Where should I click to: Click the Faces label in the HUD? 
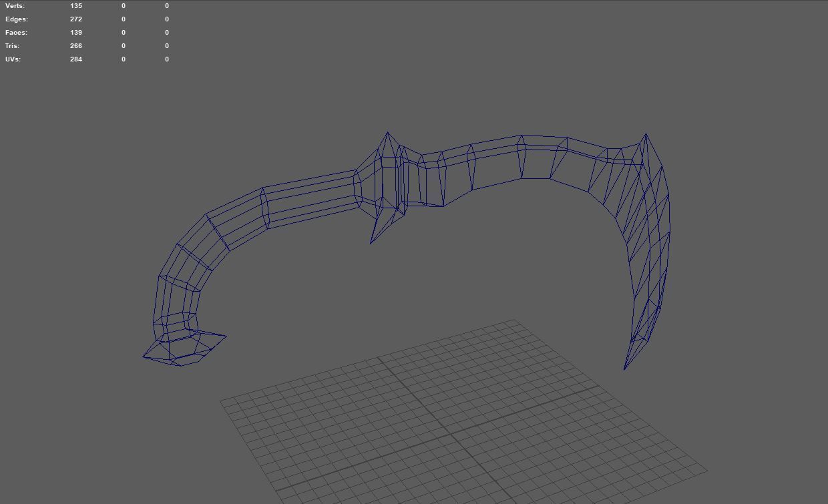click(x=17, y=32)
